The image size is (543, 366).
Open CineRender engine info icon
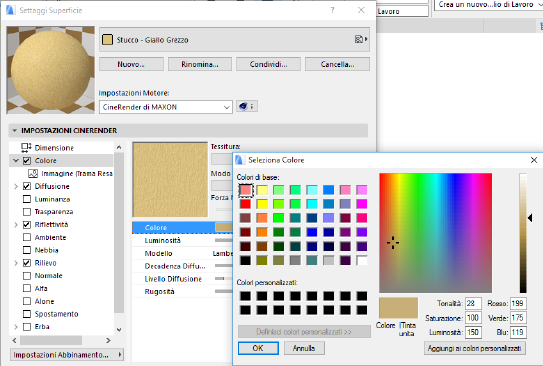coord(247,106)
